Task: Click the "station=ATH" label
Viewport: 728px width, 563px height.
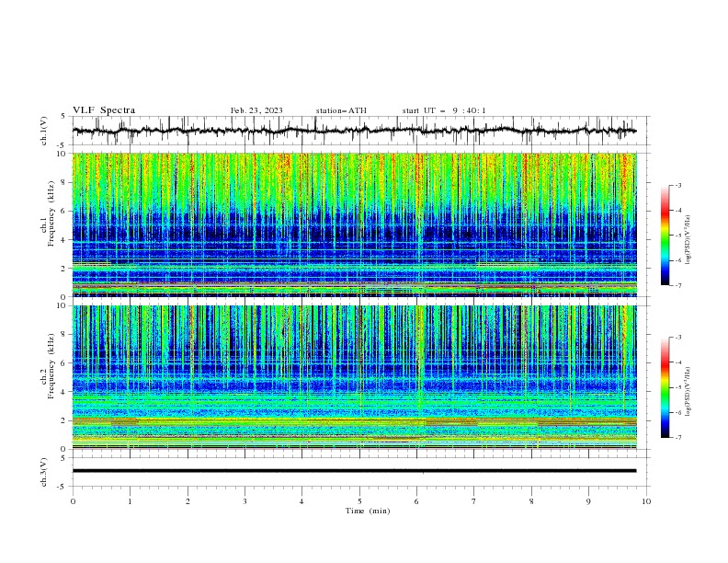Action: pos(341,110)
